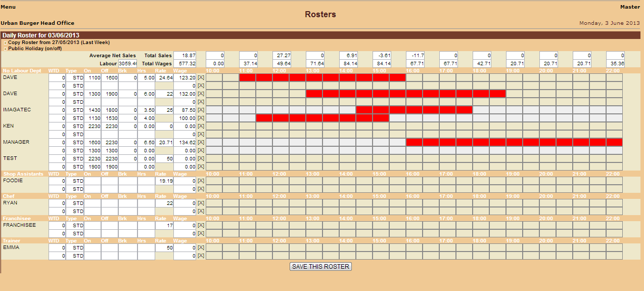
Task: Click the Labour input field showing 3059
Action: pyautogui.click(x=128, y=64)
